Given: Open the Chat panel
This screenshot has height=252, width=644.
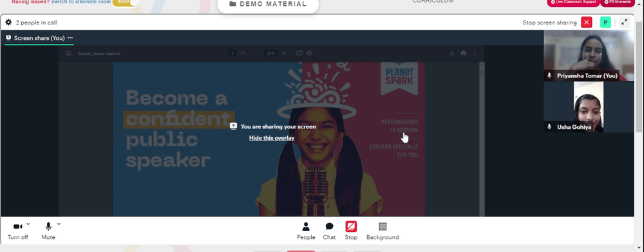Looking at the screenshot, I should click(x=329, y=231).
